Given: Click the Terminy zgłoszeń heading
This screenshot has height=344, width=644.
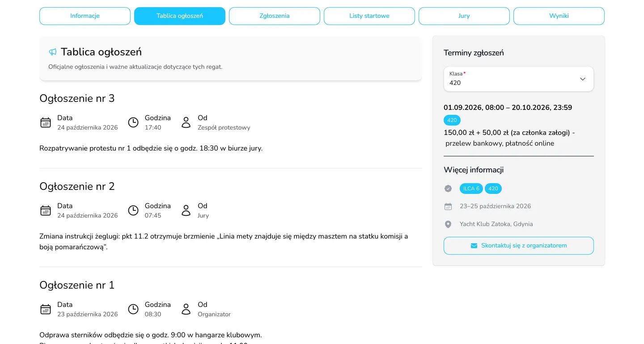Looking at the screenshot, I should click(474, 53).
